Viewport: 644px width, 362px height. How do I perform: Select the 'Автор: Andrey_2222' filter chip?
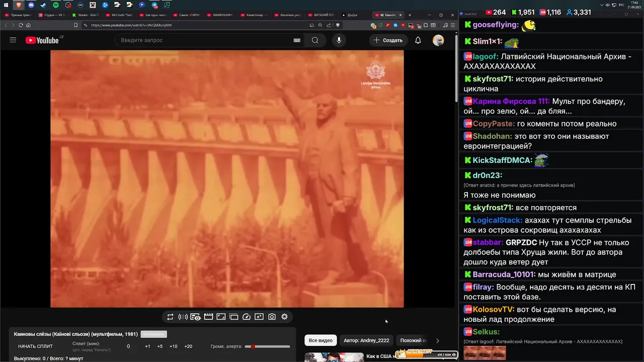[366, 340]
